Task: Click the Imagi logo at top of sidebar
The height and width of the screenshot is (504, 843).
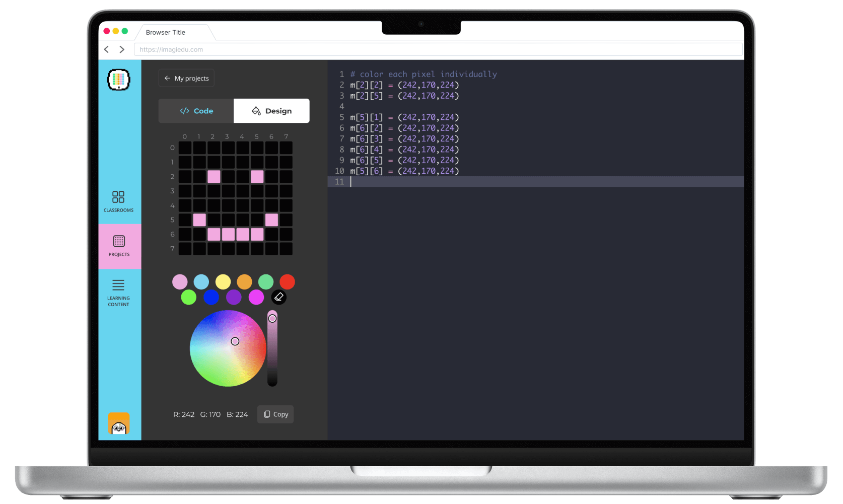Action: click(x=119, y=80)
